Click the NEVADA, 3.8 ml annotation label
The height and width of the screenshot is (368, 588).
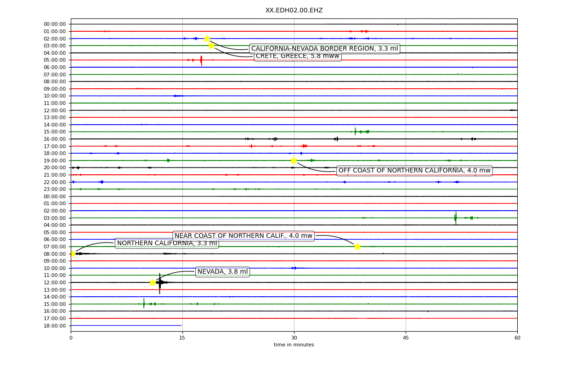coord(223,272)
